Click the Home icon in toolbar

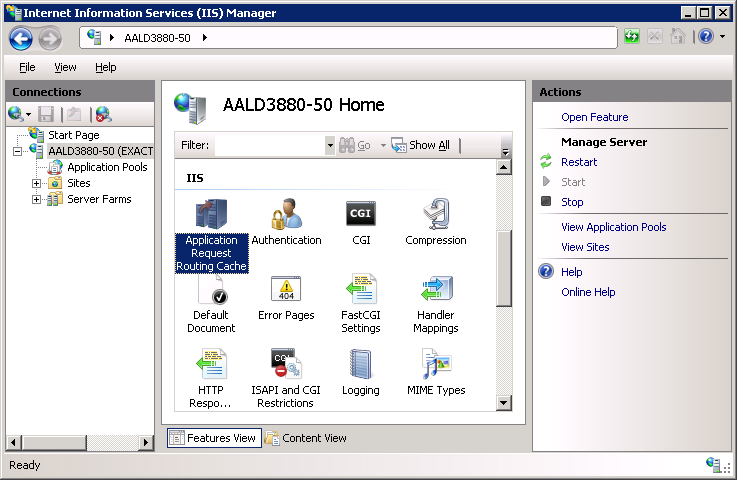pos(677,36)
